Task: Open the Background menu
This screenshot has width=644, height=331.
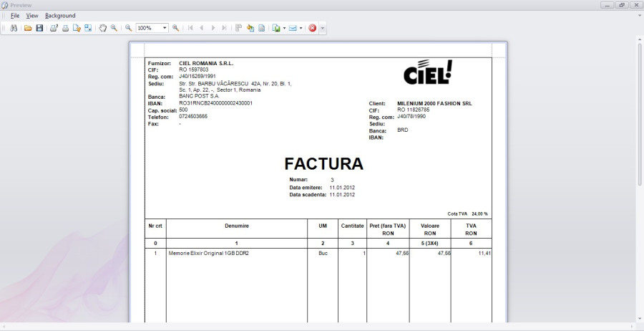Action: click(60, 16)
